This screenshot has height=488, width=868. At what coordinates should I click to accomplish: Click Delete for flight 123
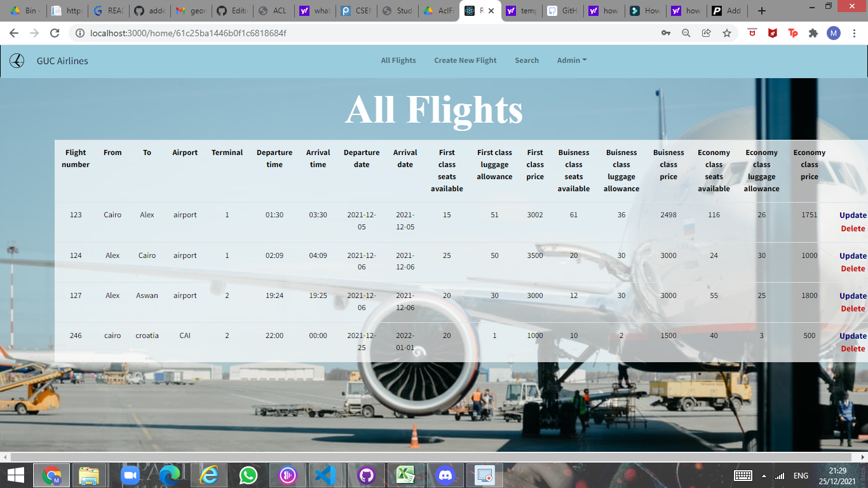(853, 228)
